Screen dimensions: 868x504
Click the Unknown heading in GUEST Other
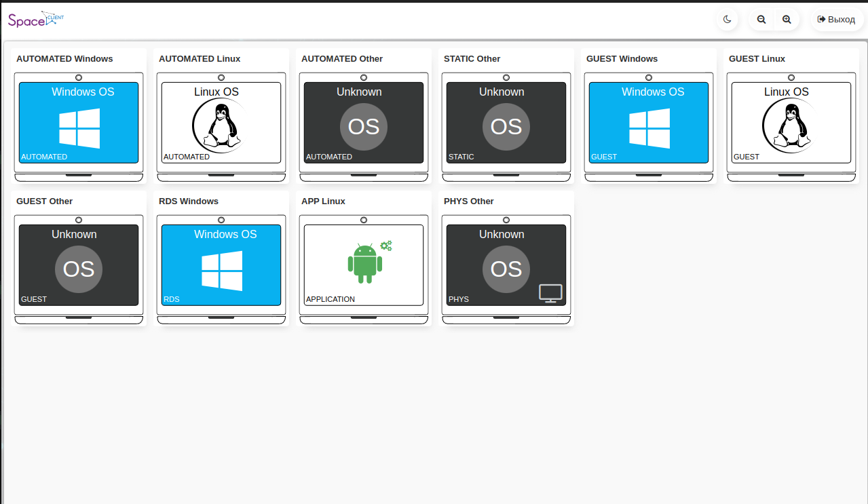[74, 235]
